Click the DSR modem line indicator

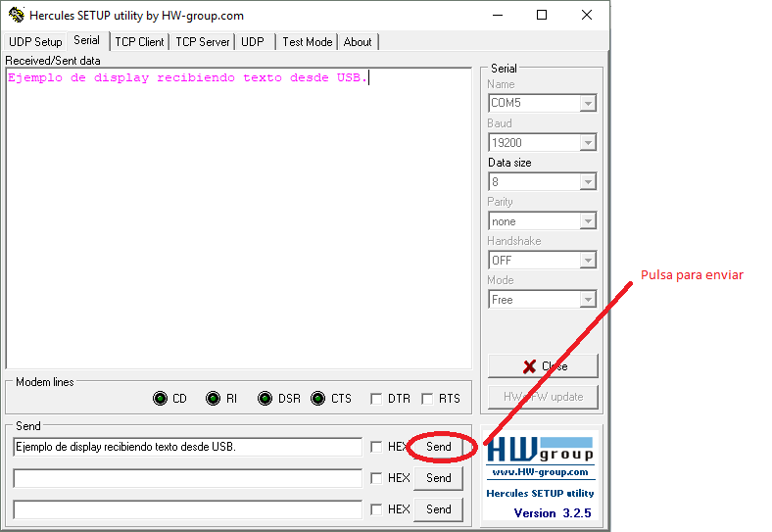point(265,398)
